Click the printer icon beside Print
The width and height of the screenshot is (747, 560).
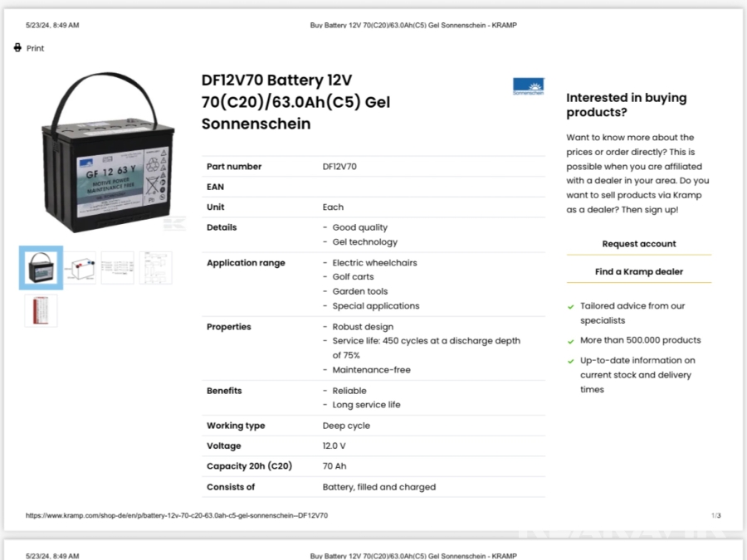click(17, 47)
